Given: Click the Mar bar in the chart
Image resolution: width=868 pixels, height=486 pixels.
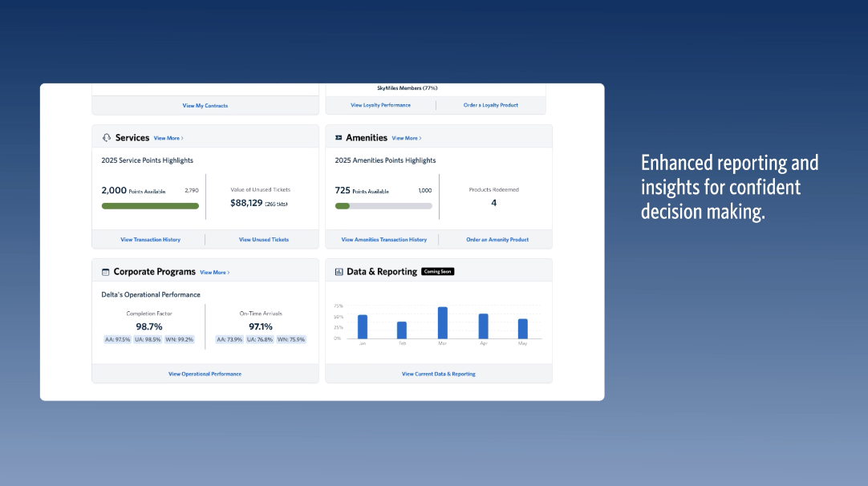Looking at the screenshot, I should pos(442,322).
